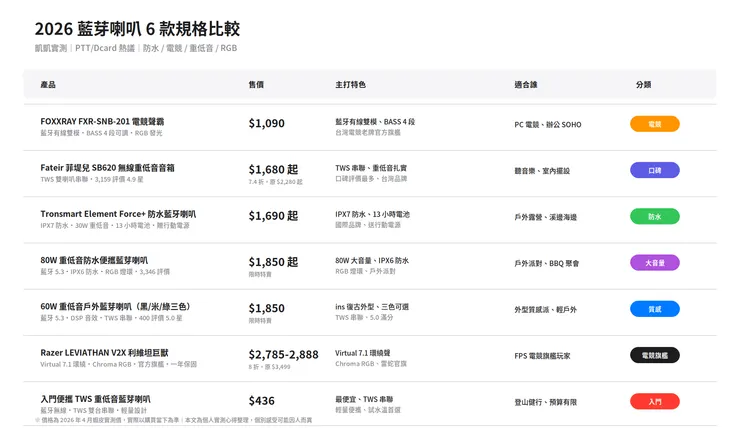
Task: Click product 80W 重低音防水便攜藍芽喇叭
Action: tap(94, 260)
